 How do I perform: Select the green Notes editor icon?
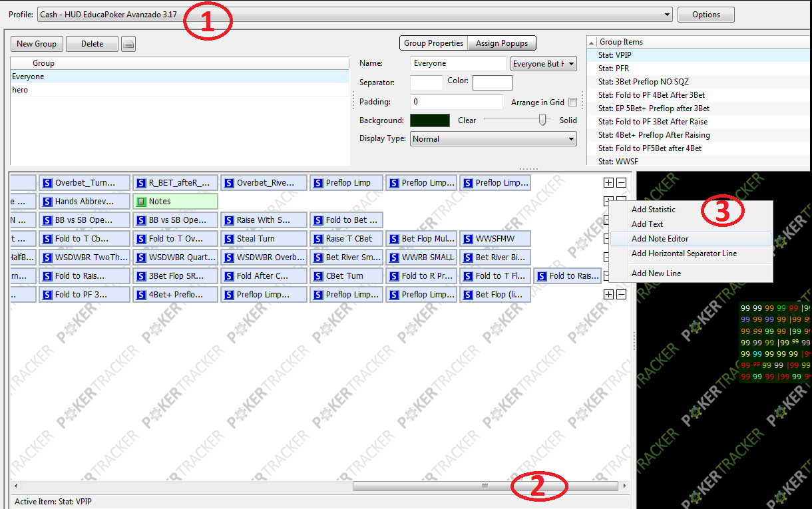click(x=140, y=202)
